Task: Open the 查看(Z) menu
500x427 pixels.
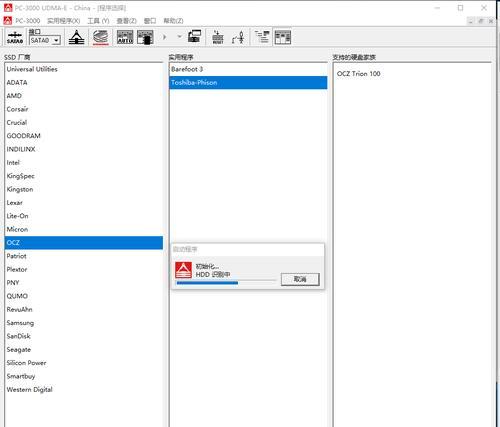Action: tap(126, 21)
